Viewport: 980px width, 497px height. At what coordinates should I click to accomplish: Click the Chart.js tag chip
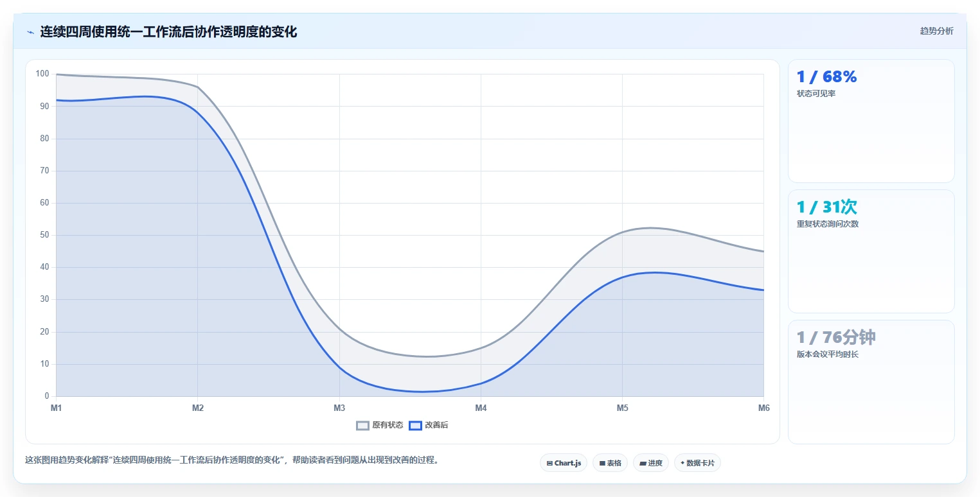[564, 463]
